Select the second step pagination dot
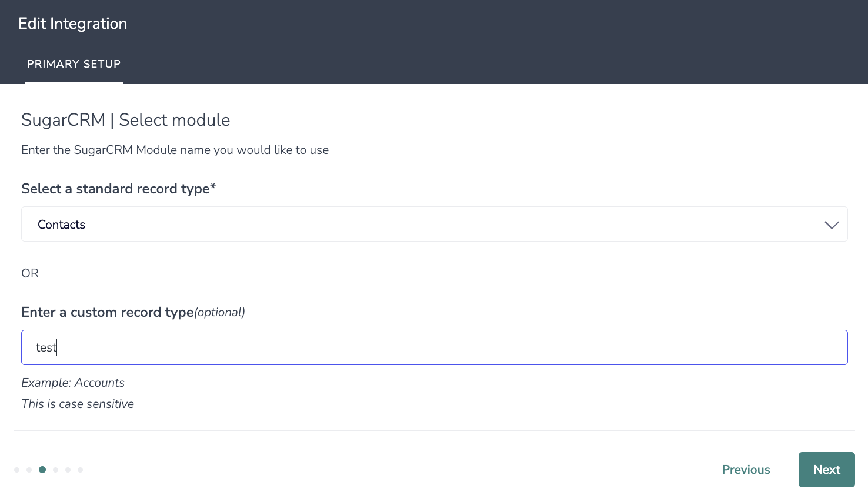Screen dimensions: 868x502 29,470
